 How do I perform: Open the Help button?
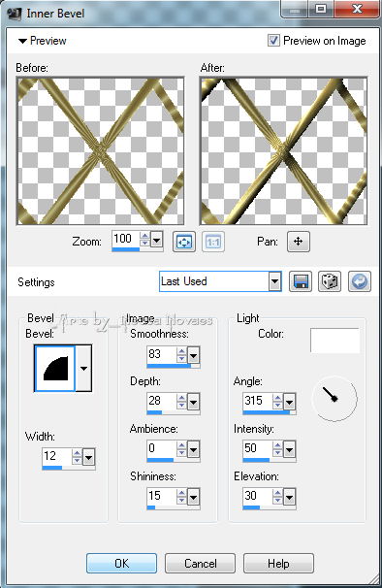click(278, 563)
